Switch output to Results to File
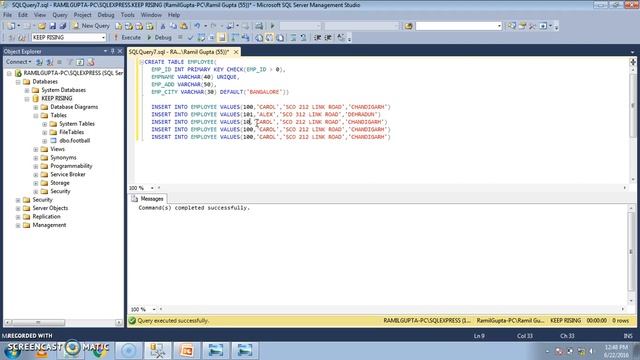The image size is (640, 360). (280, 37)
